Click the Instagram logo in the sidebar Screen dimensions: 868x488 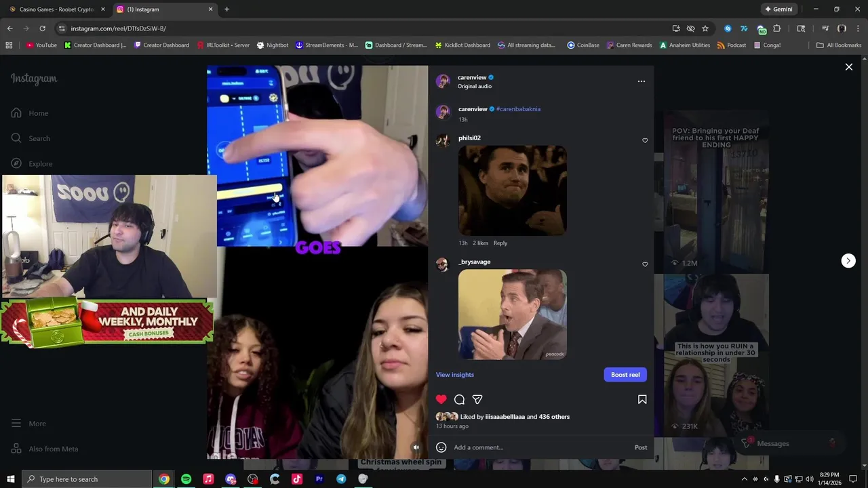click(34, 79)
